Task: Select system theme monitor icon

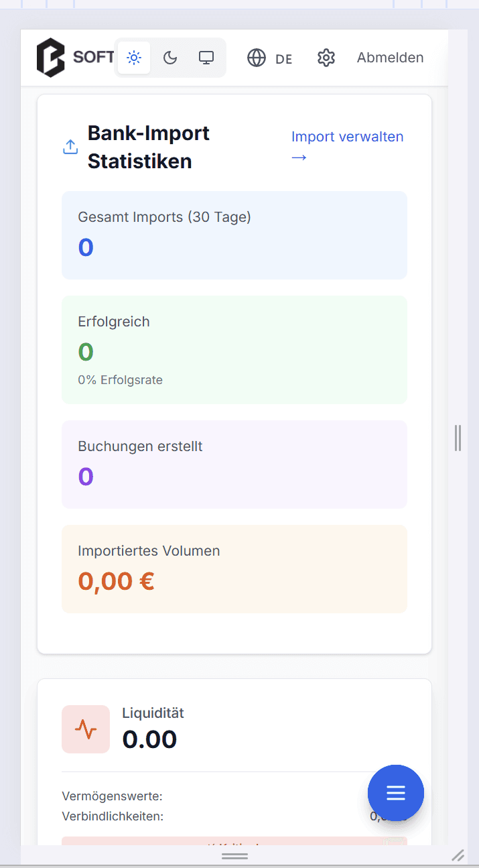Action: [x=206, y=58]
